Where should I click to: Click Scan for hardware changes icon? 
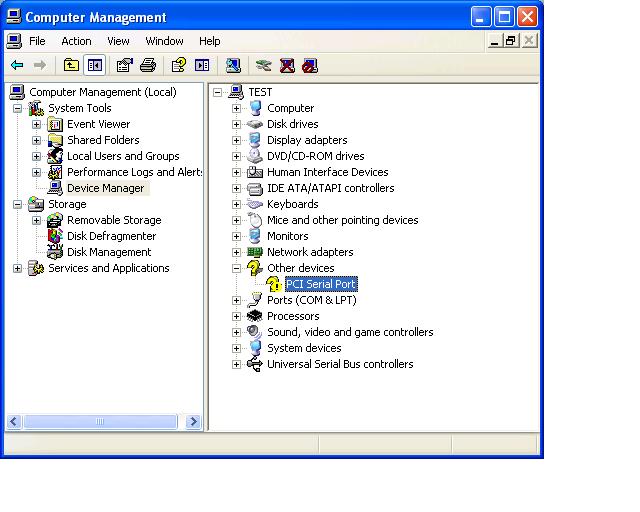233,66
